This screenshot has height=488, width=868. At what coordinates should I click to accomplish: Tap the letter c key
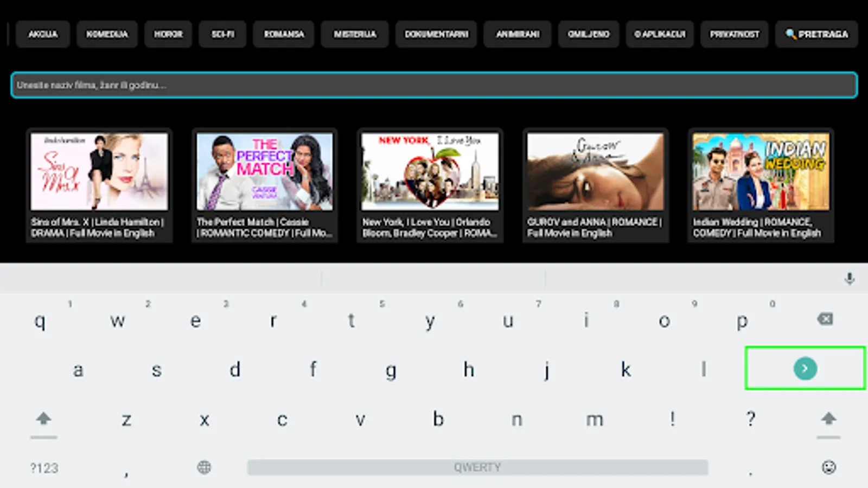tap(282, 420)
